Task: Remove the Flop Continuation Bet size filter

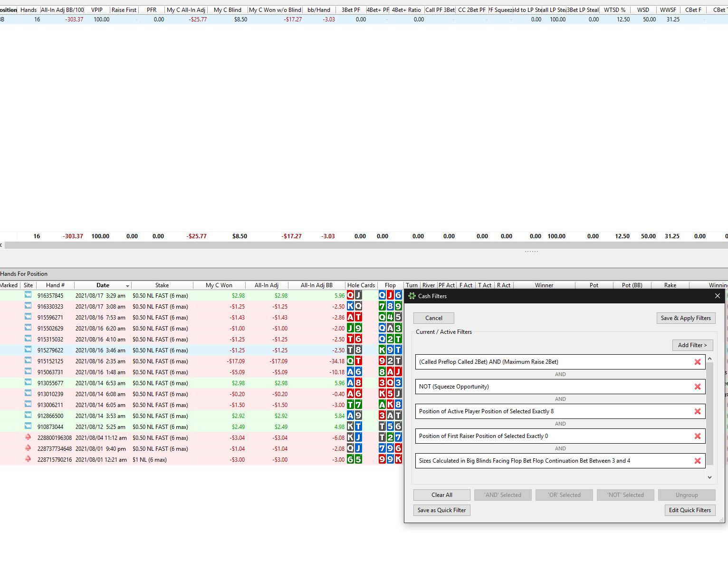Action: (698, 461)
